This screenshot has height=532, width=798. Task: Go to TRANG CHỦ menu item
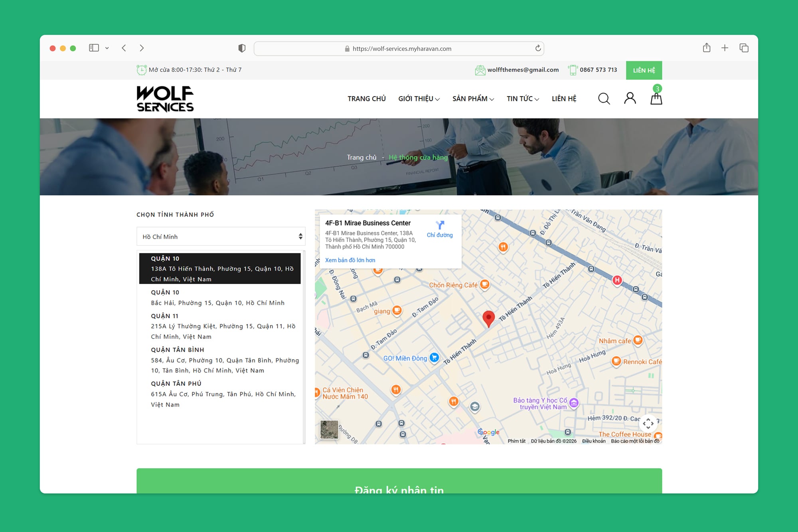point(366,99)
